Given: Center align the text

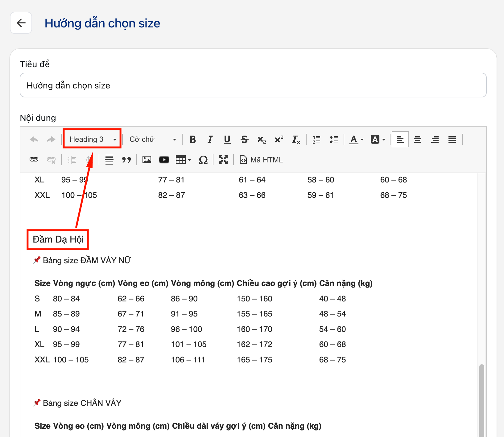Looking at the screenshot, I should coord(418,140).
